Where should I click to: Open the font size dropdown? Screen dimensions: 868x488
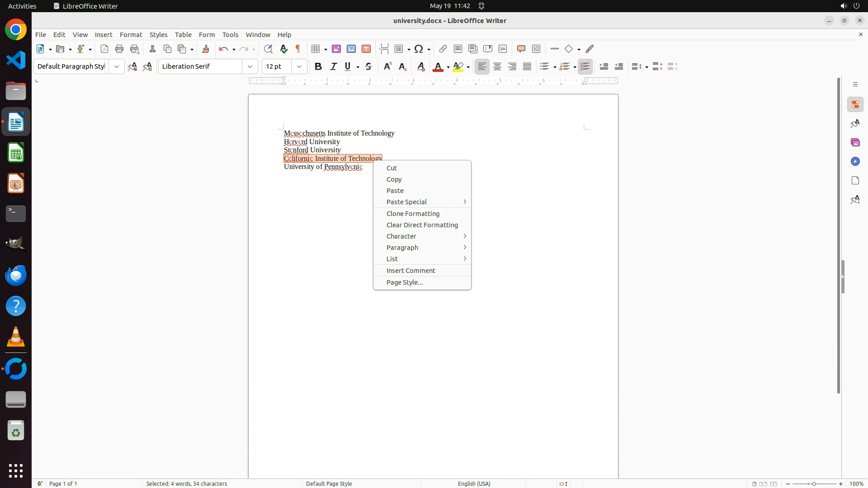[299, 66]
